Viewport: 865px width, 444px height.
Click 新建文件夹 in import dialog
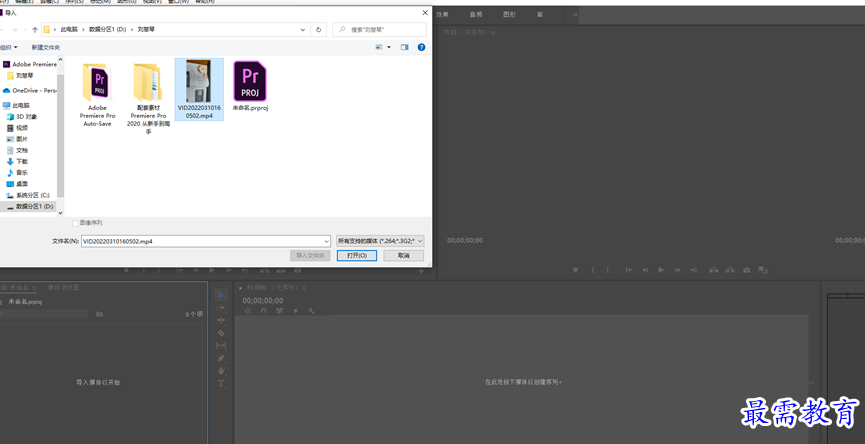tap(45, 47)
